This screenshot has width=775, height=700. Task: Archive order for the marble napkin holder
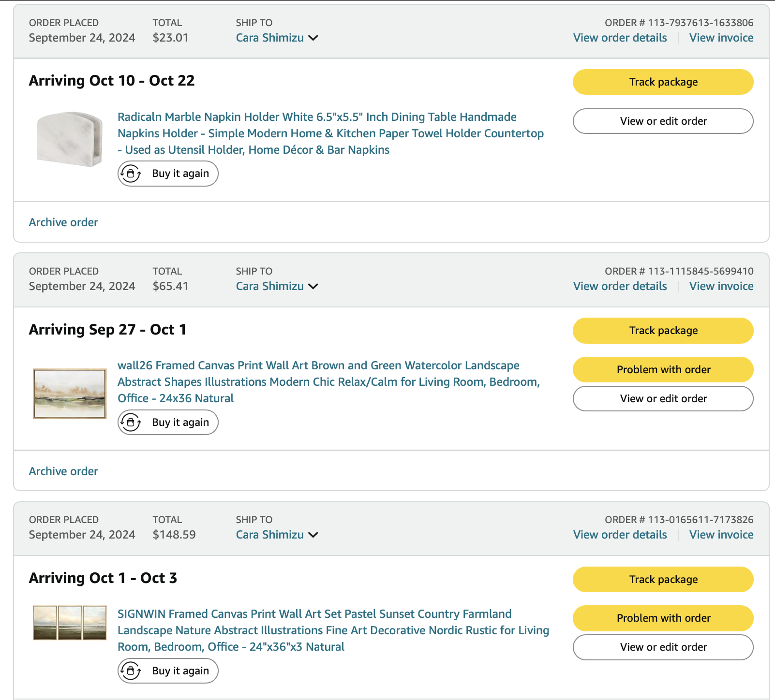[x=63, y=222]
